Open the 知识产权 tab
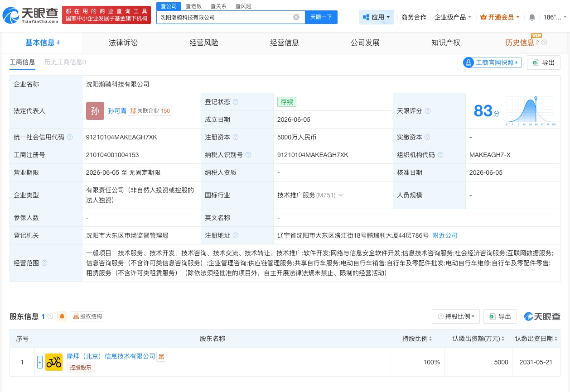Screen dimensions: 570x392 (x=446, y=43)
